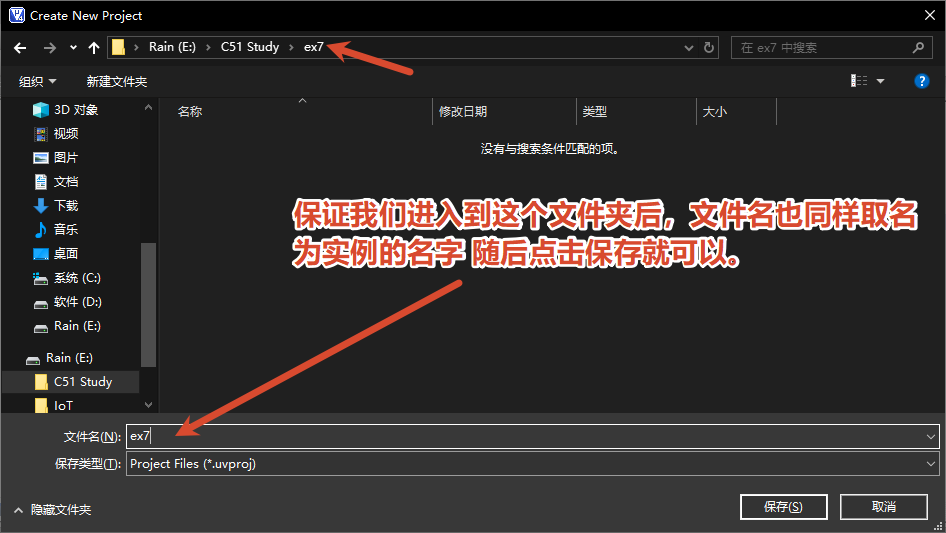This screenshot has height=533, width=946.
Task: Open the 文件名 dropdown arrow
Action: 930,436
